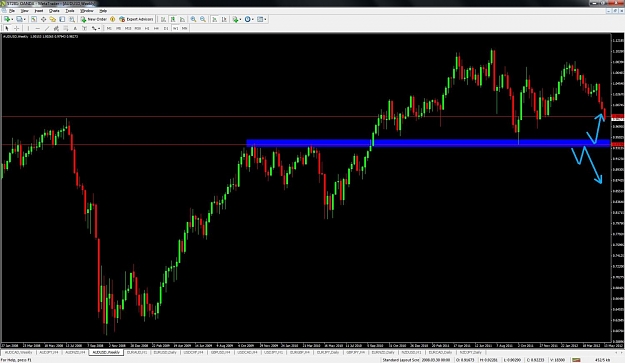
Task: Switch timeframe to W1
Action: point(175,28)
